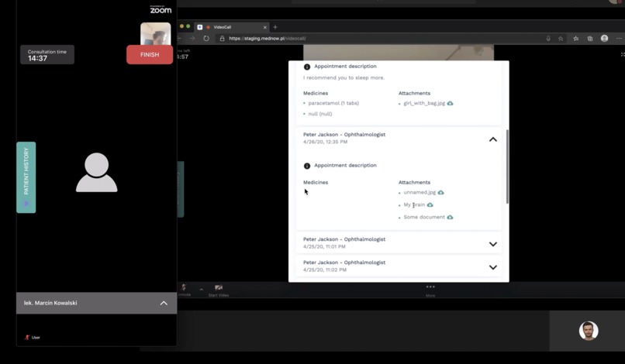Open the browser favorites list icon

click(x=576, y=39)
